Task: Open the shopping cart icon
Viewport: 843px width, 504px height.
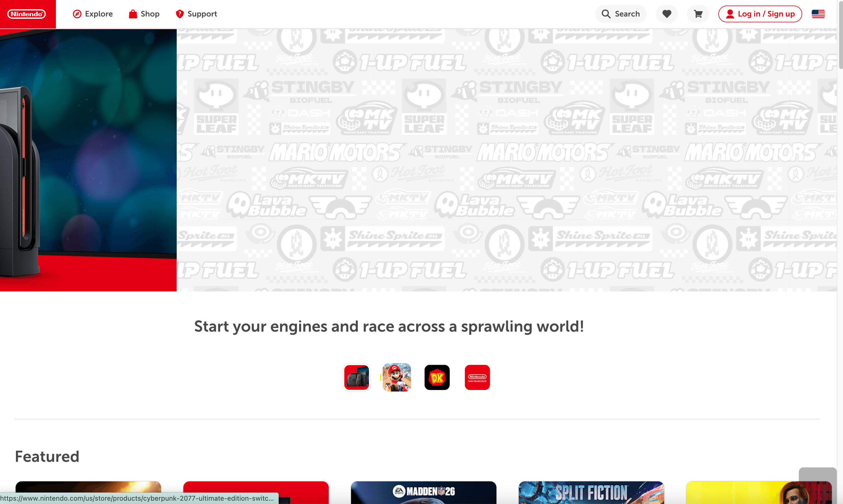Action: (698, 14)
